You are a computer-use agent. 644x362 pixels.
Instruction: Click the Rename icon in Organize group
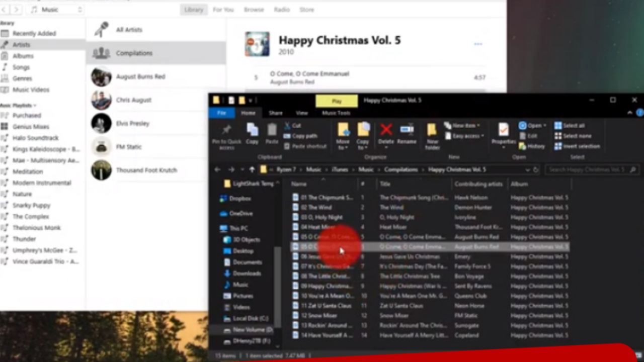point(407,130)
